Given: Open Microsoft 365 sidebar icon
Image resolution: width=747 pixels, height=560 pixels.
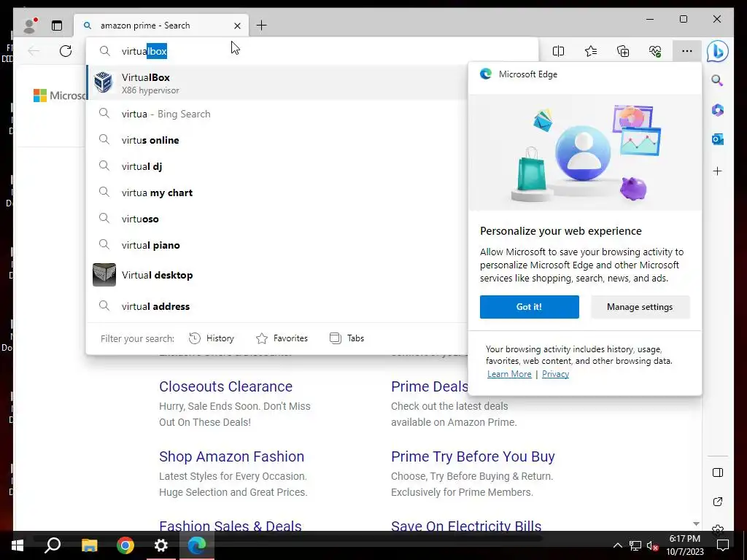Looking at the screenshot, I should click(718, 110).
